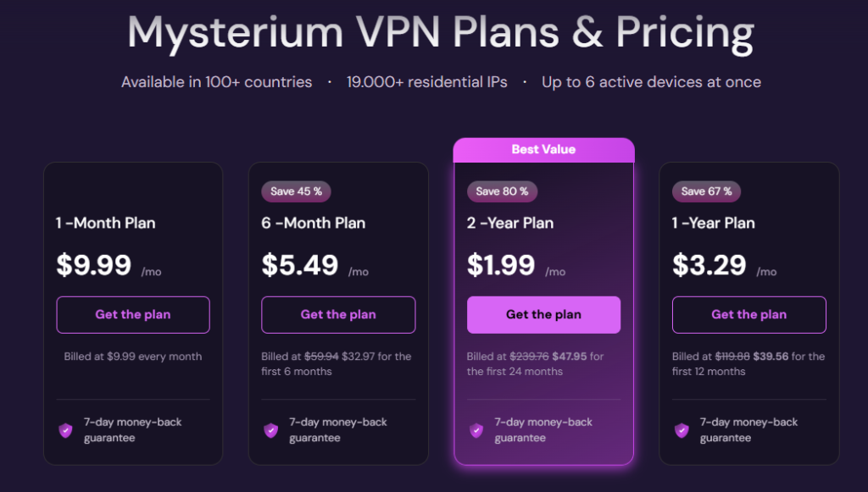868x492 pixels.
Task: Click the shield icon on the 2-Year Plan
Action: click(x=475, y=430)
